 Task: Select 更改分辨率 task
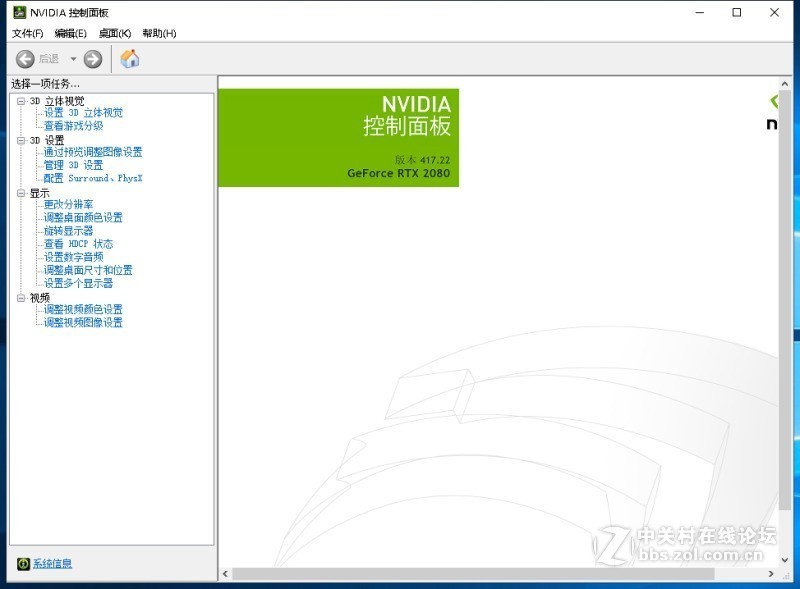(x=68, y=205)
